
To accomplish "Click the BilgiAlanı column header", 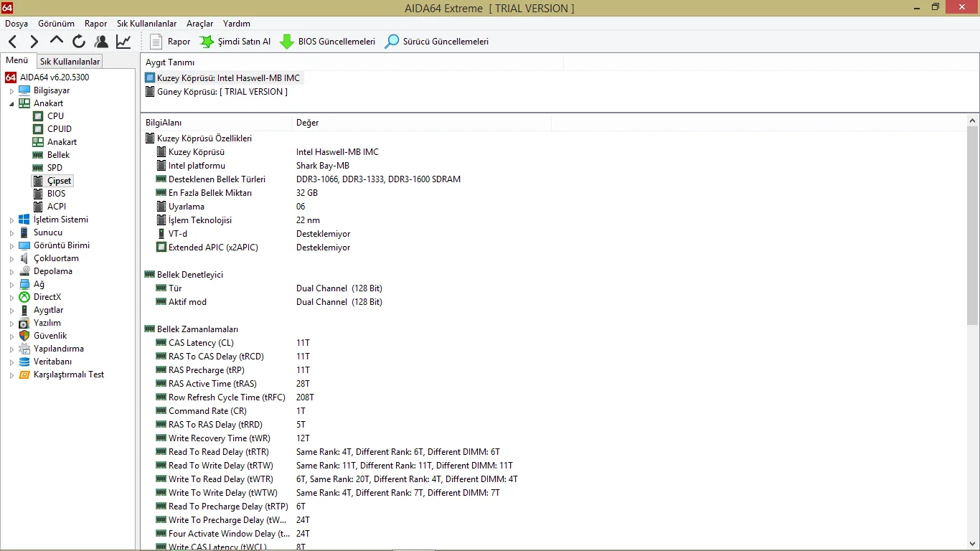I will pyautogui.click(x=216, y=123).
